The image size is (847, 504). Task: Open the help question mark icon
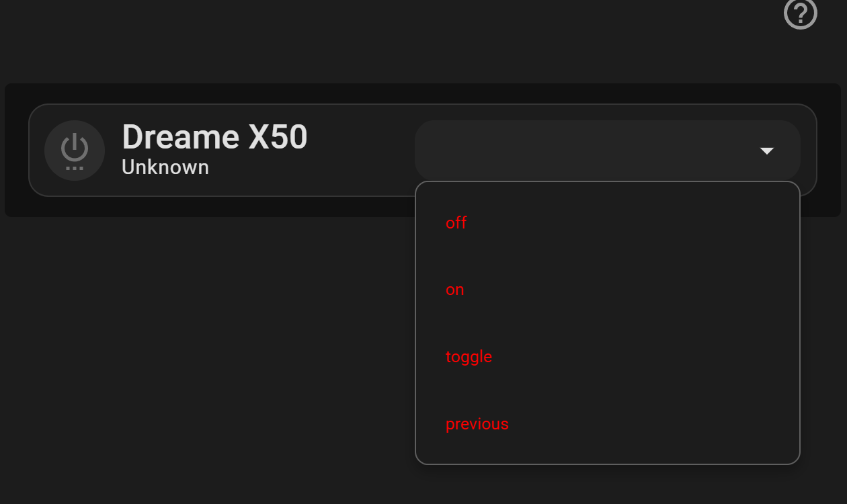[801, 13]
